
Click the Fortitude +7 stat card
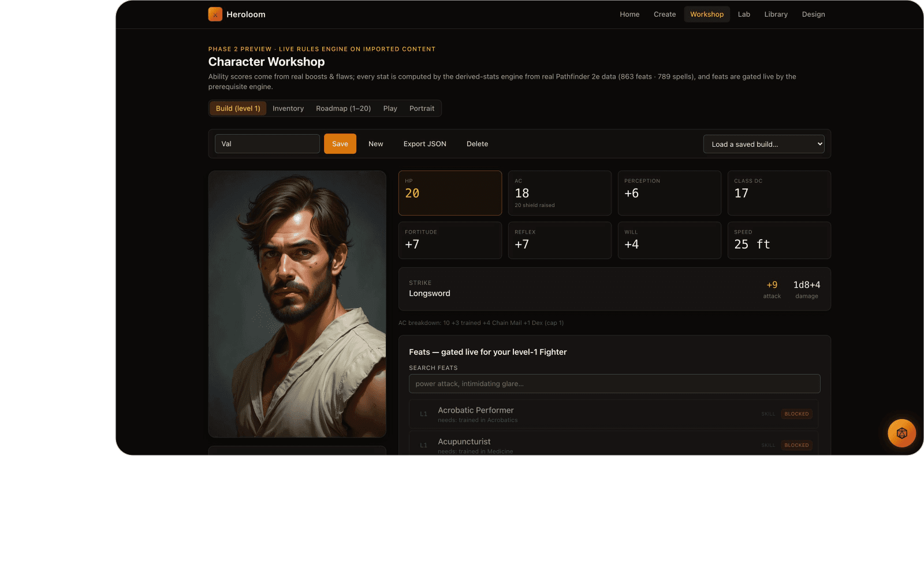pyautogui.click(x=450, y=240)
